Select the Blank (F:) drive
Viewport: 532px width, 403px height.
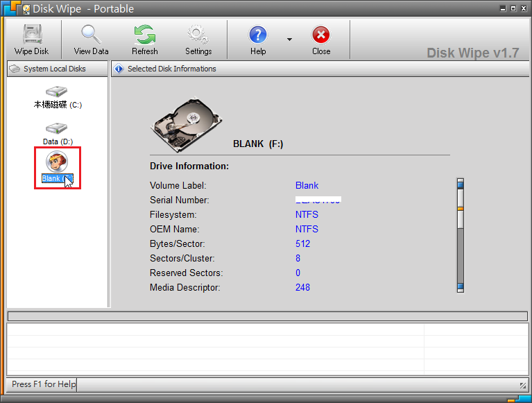click(57, 167)
